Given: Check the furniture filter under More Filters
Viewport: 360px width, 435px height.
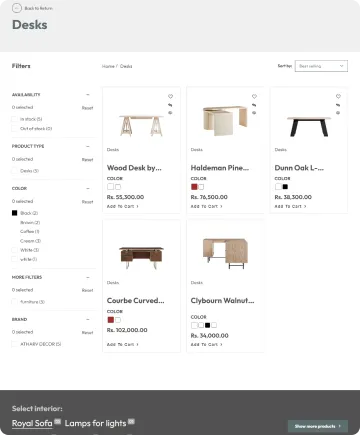Looking at the screenshot, I should (x=14, y=302).
